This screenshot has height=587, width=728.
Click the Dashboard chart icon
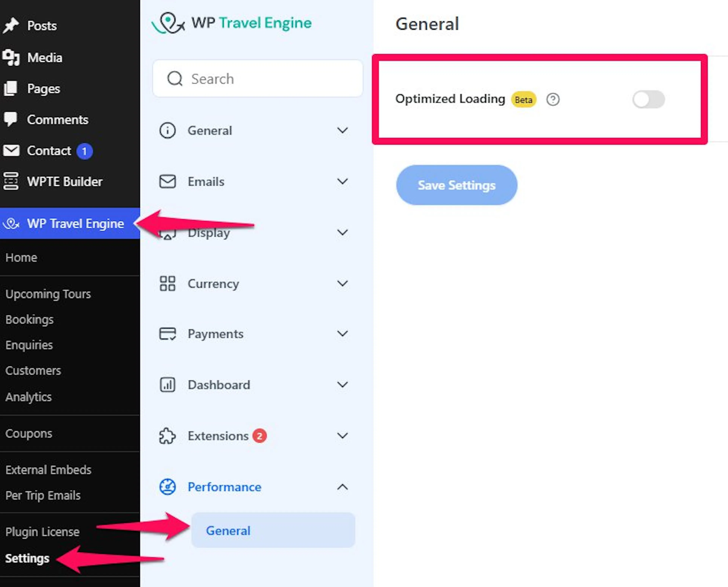click(167, 385)
